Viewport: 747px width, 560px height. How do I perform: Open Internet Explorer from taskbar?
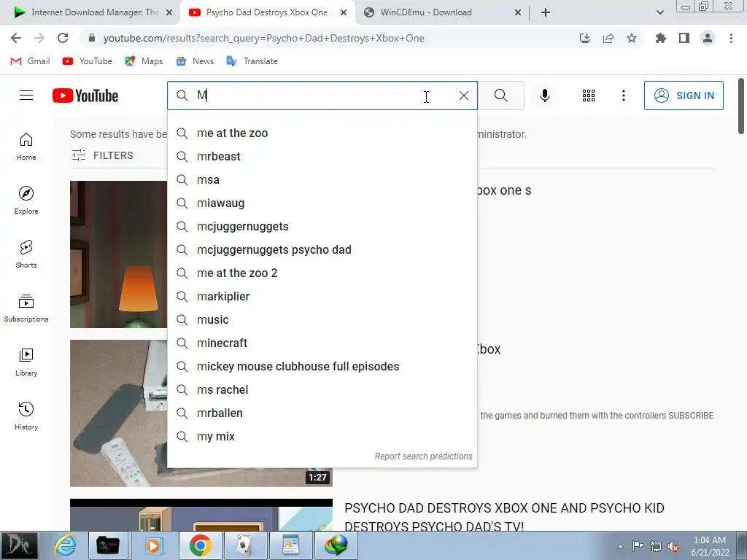click(65, 545)
